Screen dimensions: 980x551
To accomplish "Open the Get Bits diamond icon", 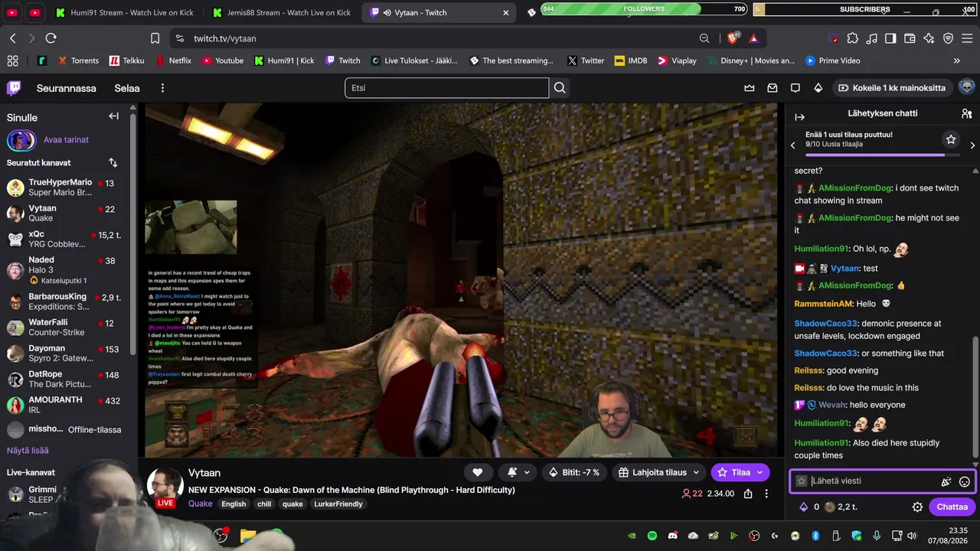I will click(x=818, y=88).
